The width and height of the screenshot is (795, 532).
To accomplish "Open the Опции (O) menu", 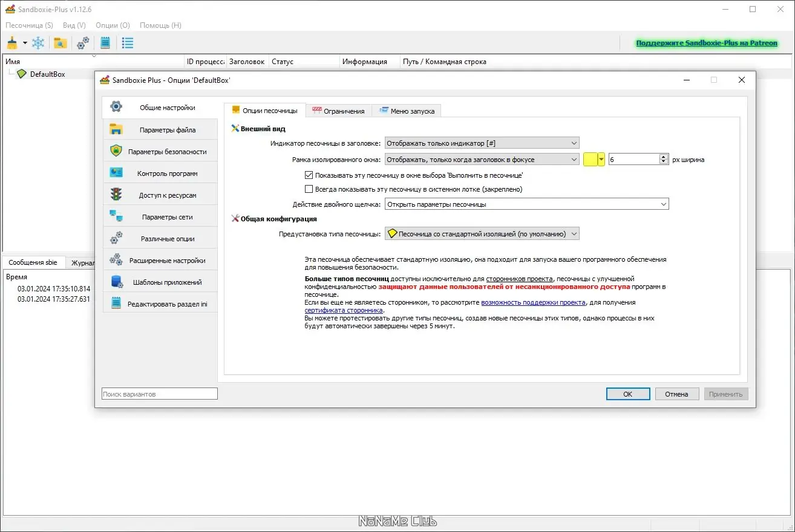I will [113, 25].
